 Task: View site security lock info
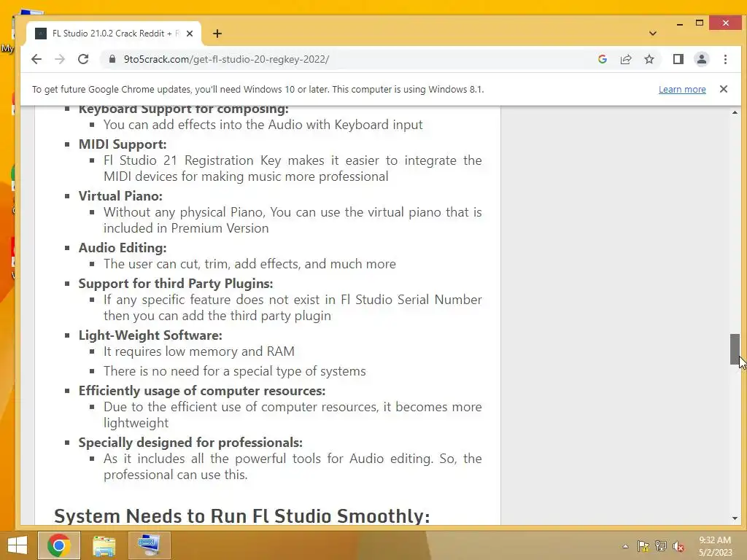pos(112,59)
